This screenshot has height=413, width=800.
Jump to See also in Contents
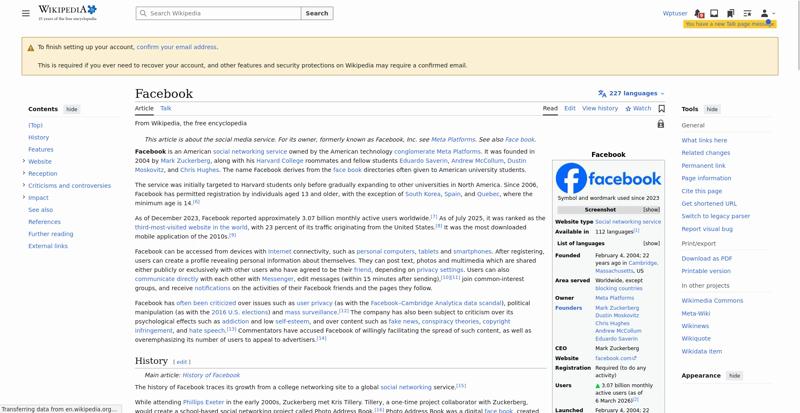click(x=40, y=210)
